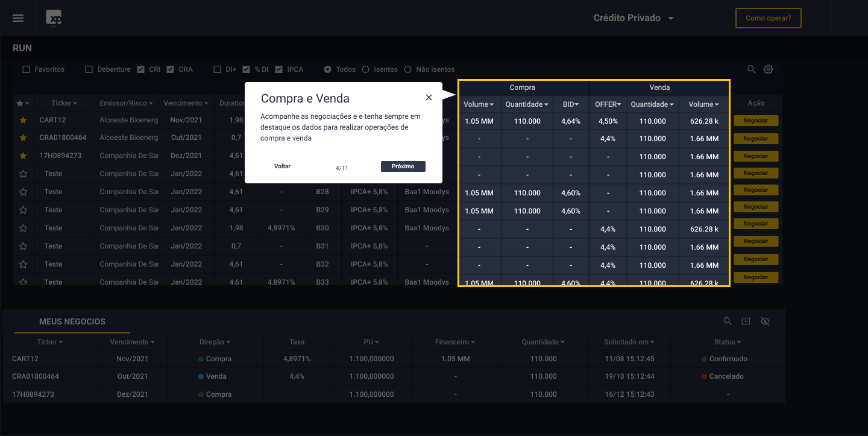This screenshot has height=436, width=868.
Task: Sort by BID column dropdown
Action: click(x=570, y=104)
